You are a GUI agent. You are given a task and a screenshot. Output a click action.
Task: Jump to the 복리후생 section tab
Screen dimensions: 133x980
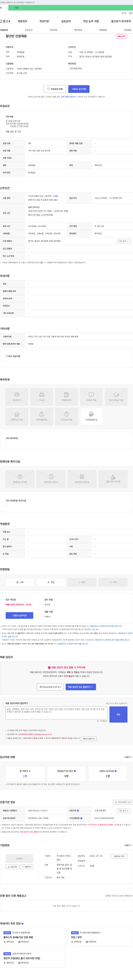[78, 30]
